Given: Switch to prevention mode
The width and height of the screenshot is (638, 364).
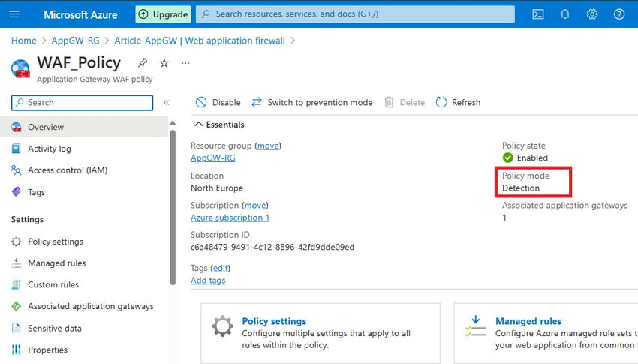Looking at the screenshot, I should pyautogui.click(x=312, y=103).
